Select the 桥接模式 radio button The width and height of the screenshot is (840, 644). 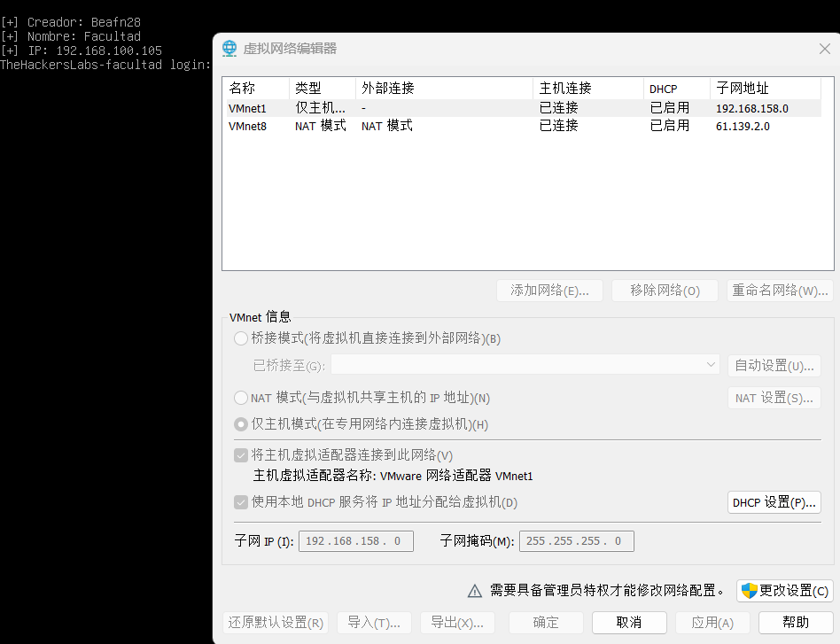tap(240, 338)
